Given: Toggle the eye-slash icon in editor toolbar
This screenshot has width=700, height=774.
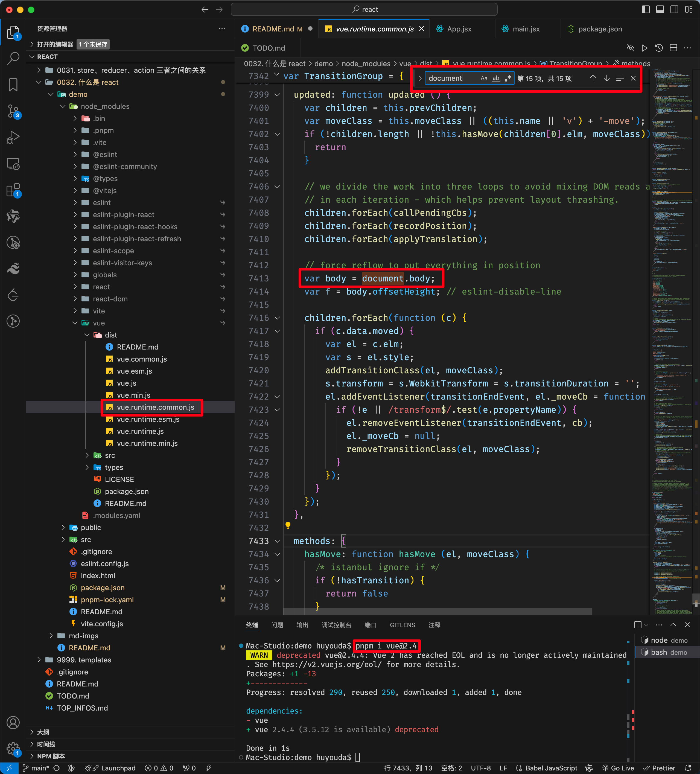Looking at the screenshot, I should [x=630, y=48].
